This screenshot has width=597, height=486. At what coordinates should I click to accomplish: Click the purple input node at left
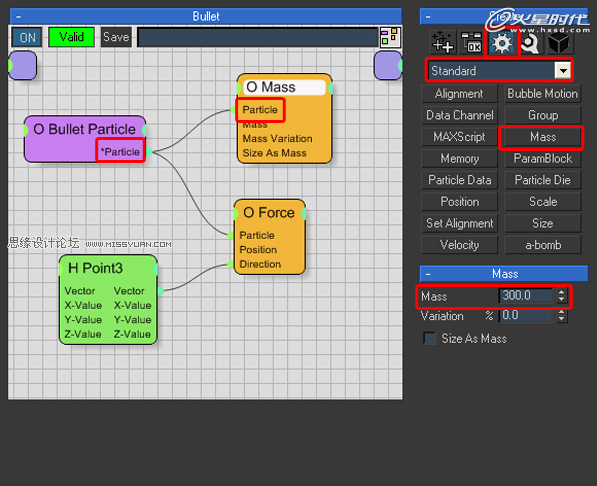[x=22, y=66]
